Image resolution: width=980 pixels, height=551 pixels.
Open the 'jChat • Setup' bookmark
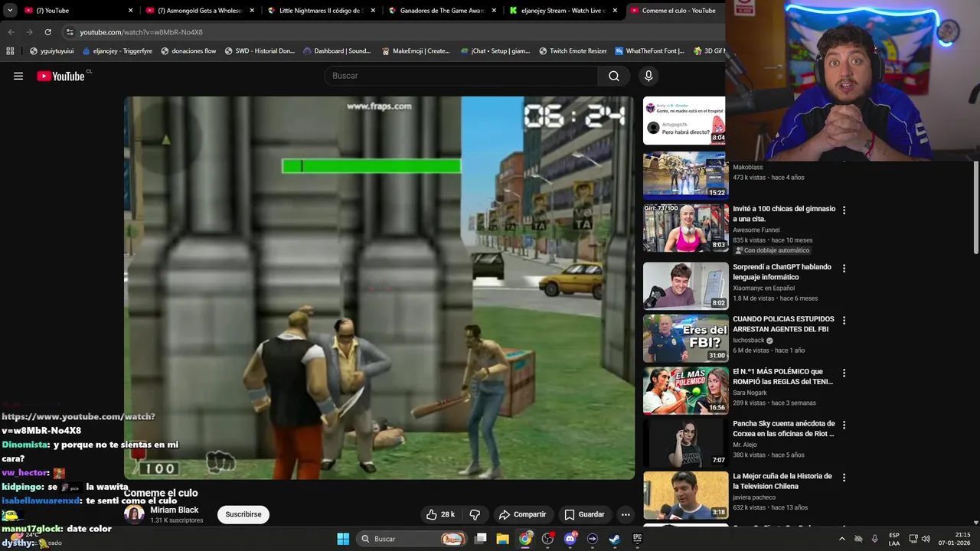click(495, 51)
